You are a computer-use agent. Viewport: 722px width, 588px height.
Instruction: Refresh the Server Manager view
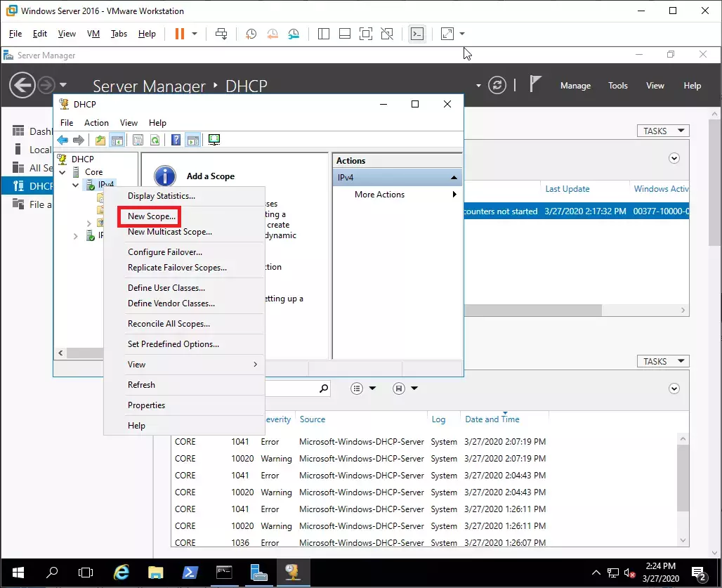(x=497, y=85)
